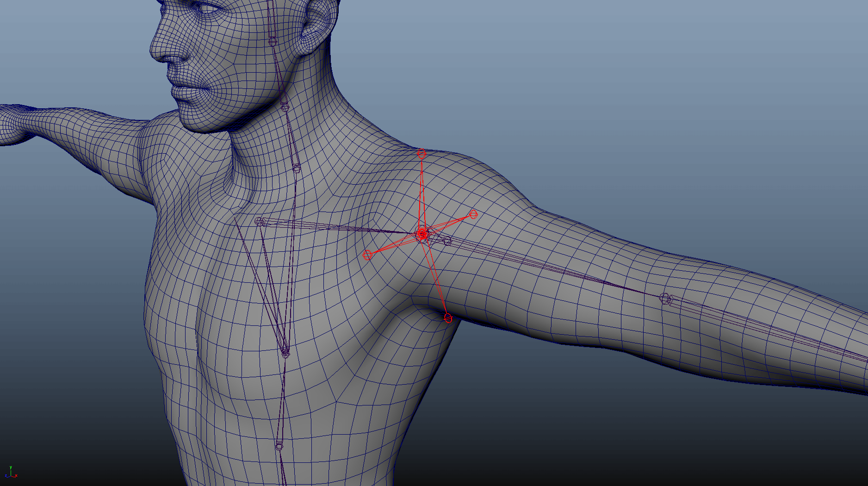Select the red helper joint under the armpit
The image size is (868, 486).
tap(447, 318)
